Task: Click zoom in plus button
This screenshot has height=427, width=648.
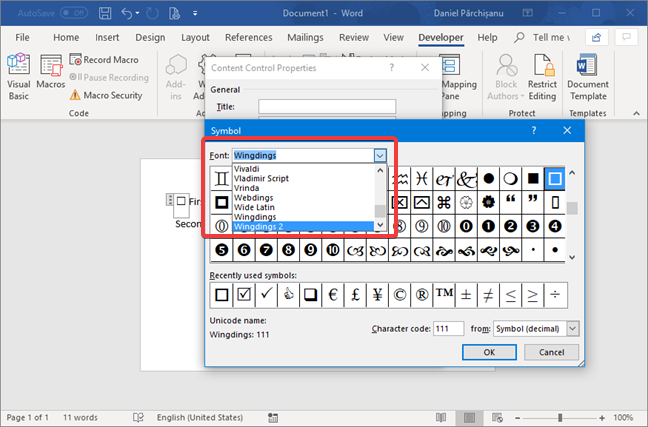Action: coord(602,418)
